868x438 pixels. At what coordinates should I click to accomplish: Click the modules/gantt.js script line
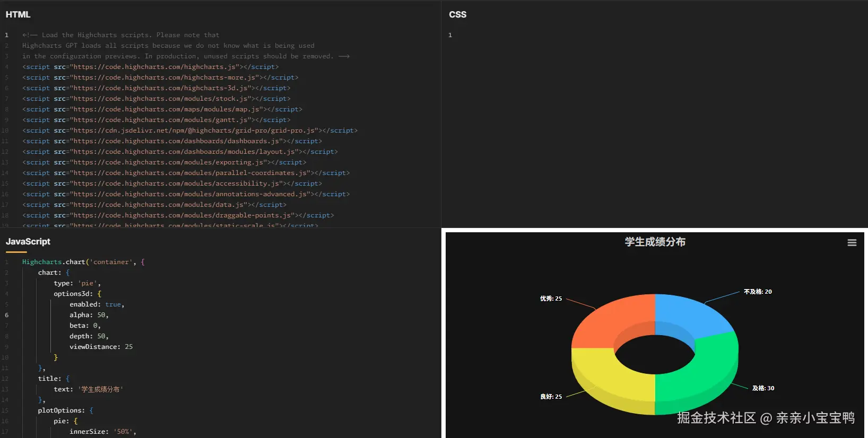point(156,120)
